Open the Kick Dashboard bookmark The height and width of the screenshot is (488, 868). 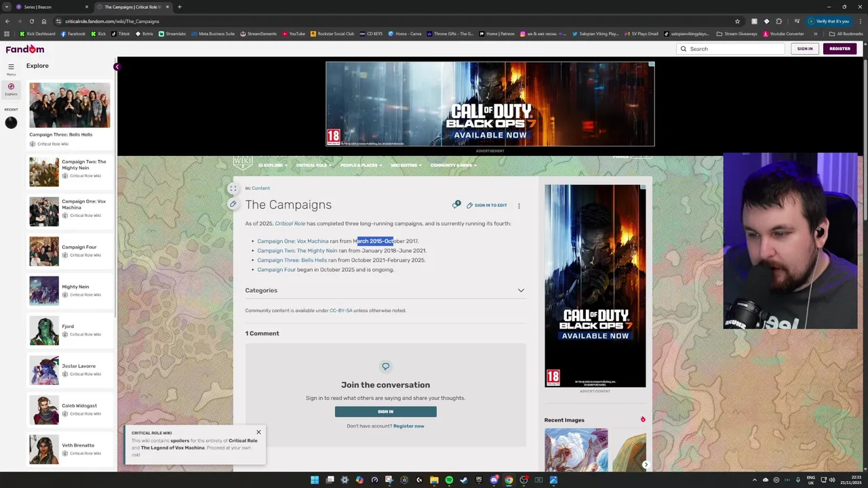coord(37,34)
